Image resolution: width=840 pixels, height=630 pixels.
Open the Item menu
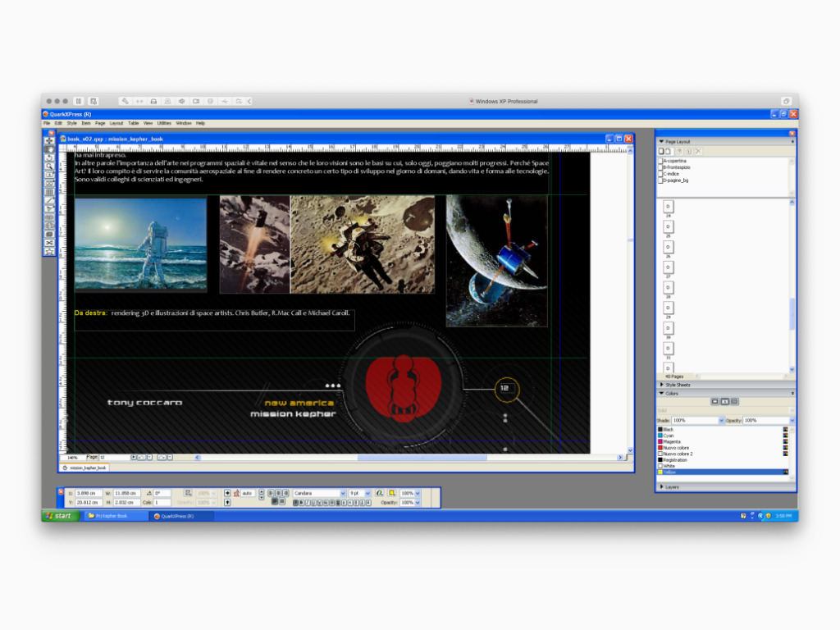[x=85, y=123]
